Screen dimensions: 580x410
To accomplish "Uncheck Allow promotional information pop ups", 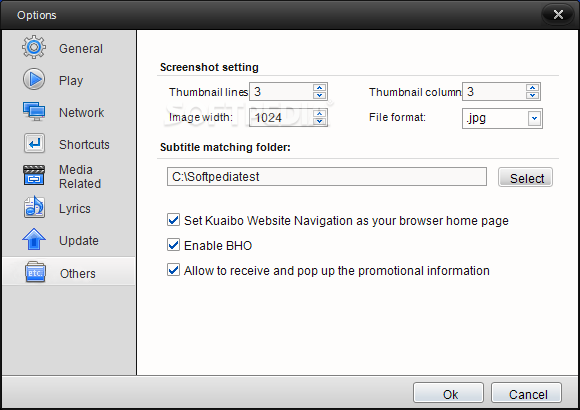I will [x=173, y=270].
